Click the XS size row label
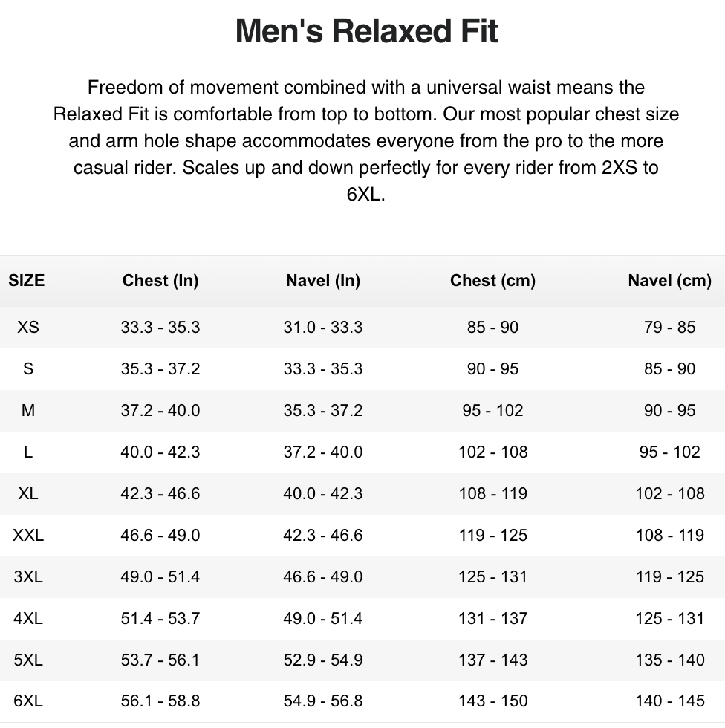The height and width of the screenshot is (728, 725). [27, 328]
